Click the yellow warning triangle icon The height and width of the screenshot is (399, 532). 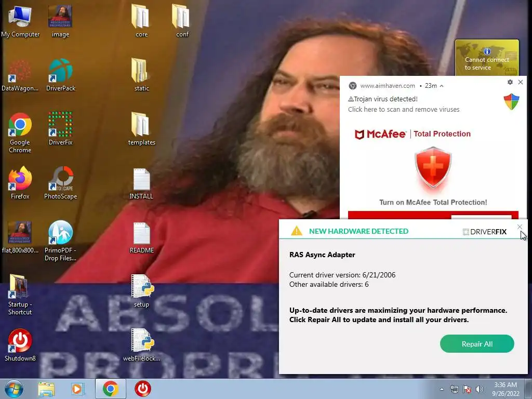[x=297, y=231]
